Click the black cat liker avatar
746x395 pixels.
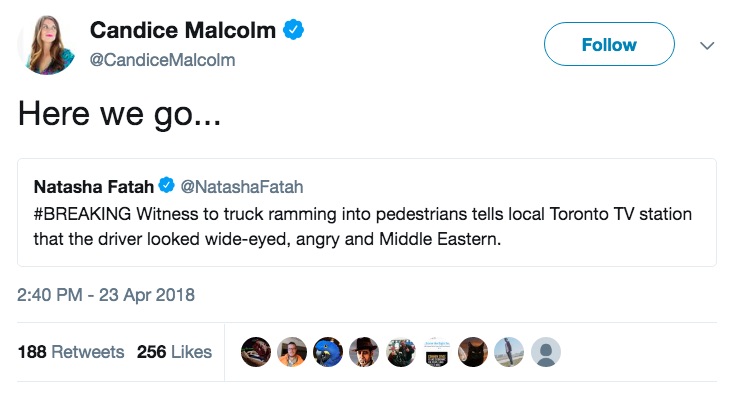pyautogui.click(x=473, y=352)
